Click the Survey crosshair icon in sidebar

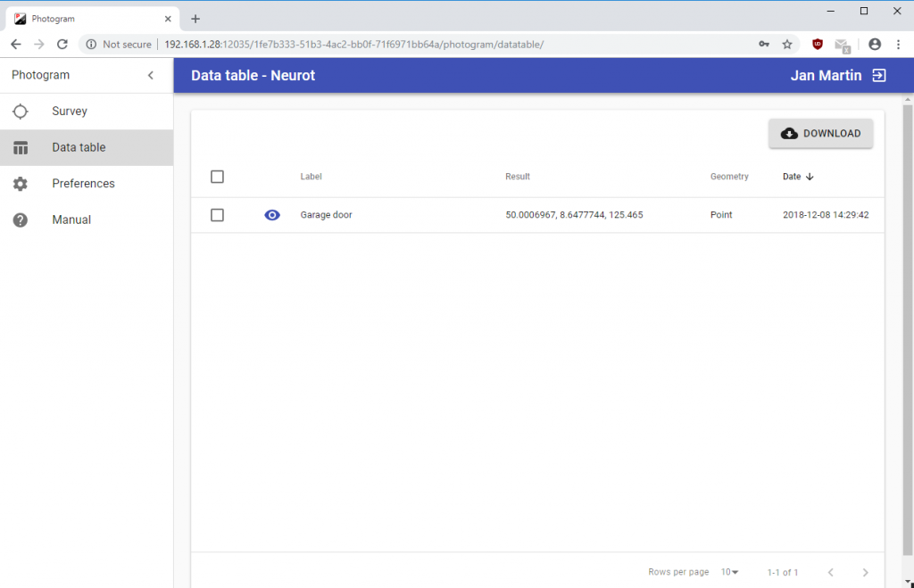21,112
